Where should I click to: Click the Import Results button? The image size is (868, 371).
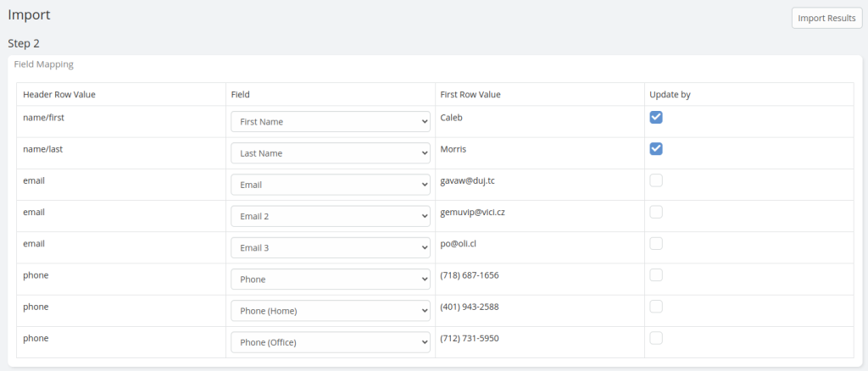pos(826,19)
